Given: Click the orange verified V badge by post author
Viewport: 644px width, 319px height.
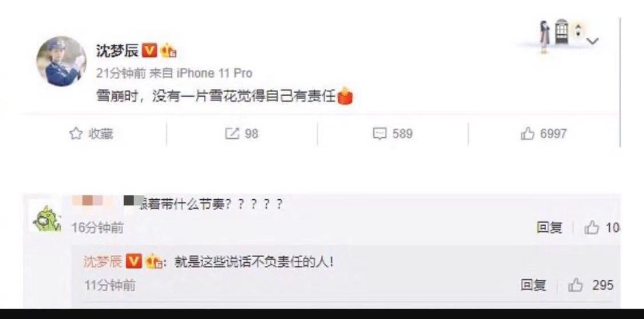Looking at the screenshot, I should [x=149, y=50].
